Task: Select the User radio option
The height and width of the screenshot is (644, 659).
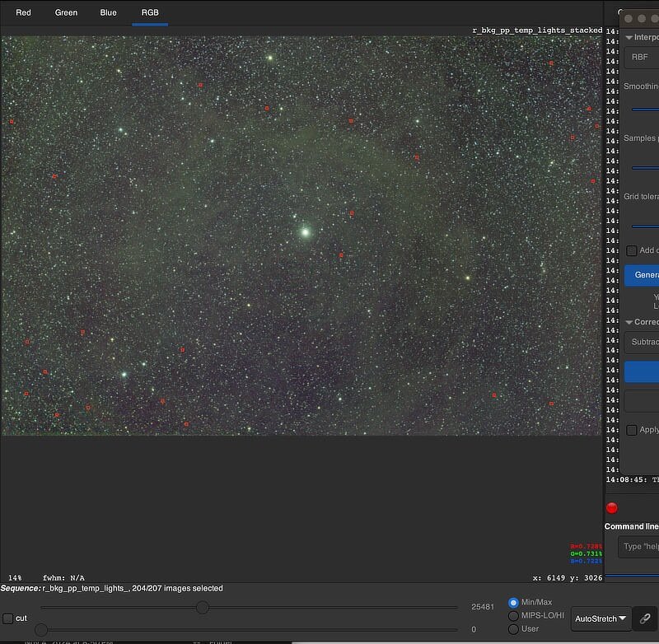Action: click(514, 628)
